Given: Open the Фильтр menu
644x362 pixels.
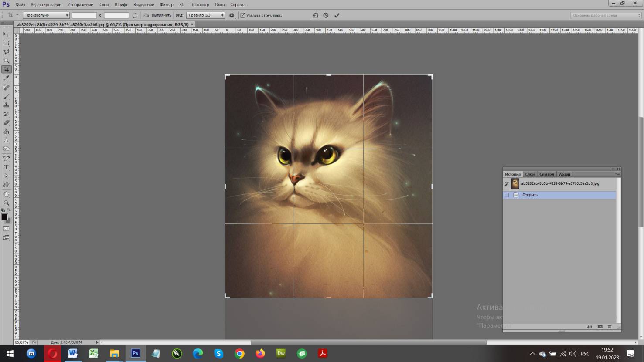Looking at the screenshot, I should pos(167,4).
